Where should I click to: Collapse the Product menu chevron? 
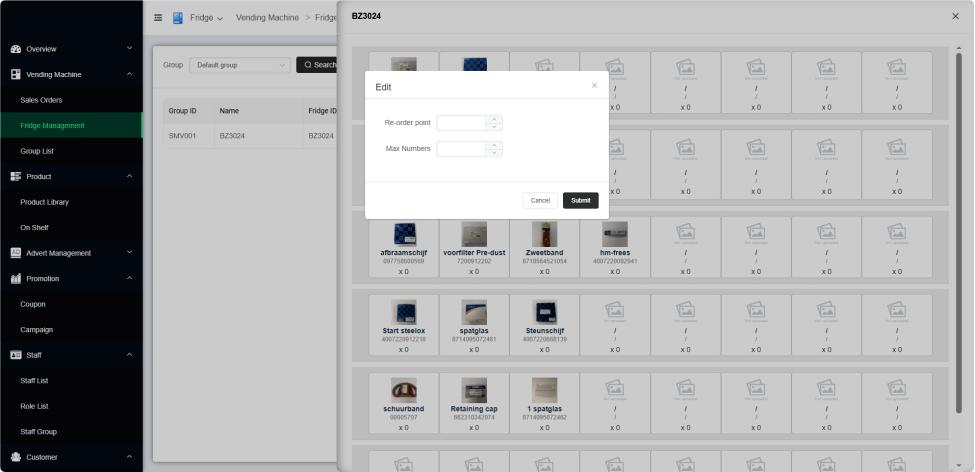pos(129,176)
